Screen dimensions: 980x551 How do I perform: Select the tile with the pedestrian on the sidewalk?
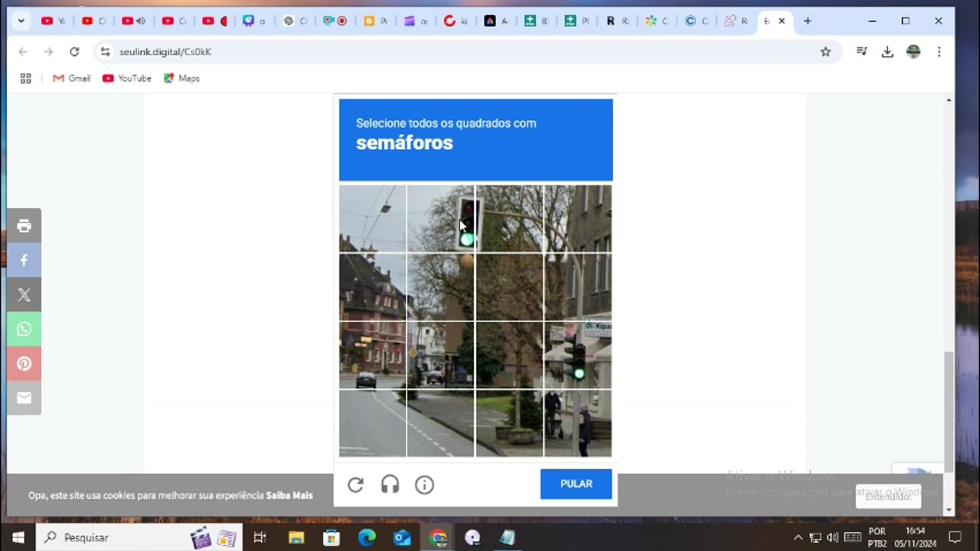coord(578,423)
